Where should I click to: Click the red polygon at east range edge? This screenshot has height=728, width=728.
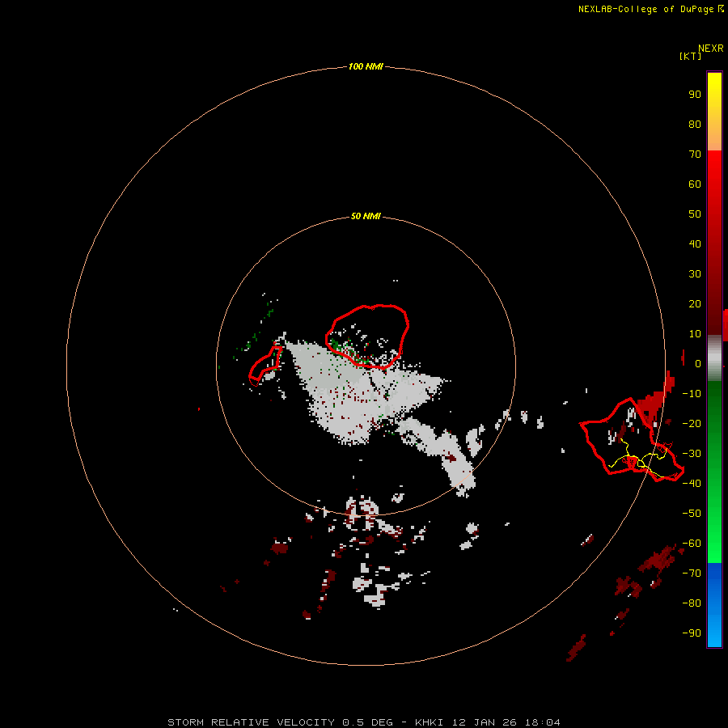(632, 439)
